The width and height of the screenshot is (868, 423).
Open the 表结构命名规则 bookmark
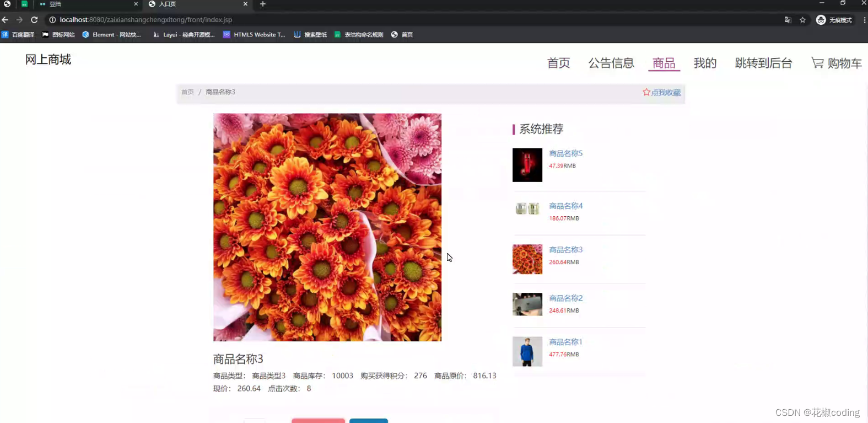(x=359, y=34)
